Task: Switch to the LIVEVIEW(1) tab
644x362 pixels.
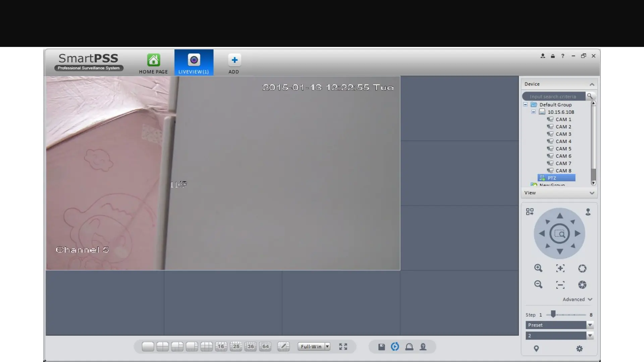Action: coord(194,63)
